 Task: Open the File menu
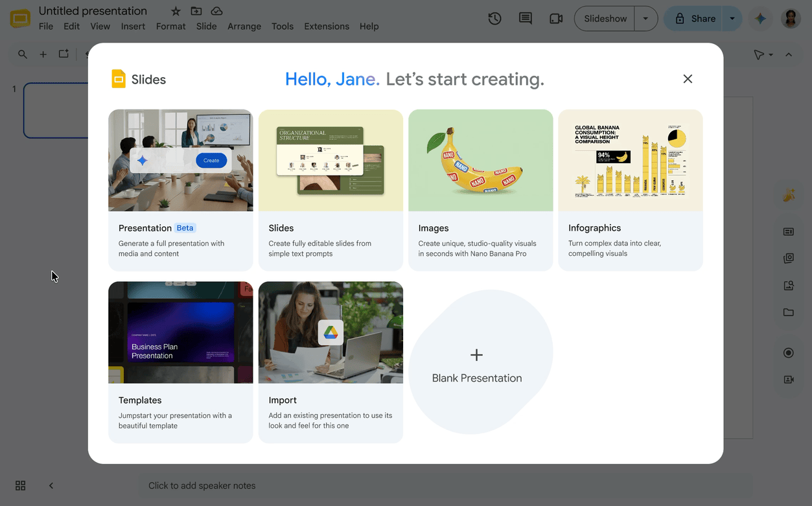tap(46, 27)
